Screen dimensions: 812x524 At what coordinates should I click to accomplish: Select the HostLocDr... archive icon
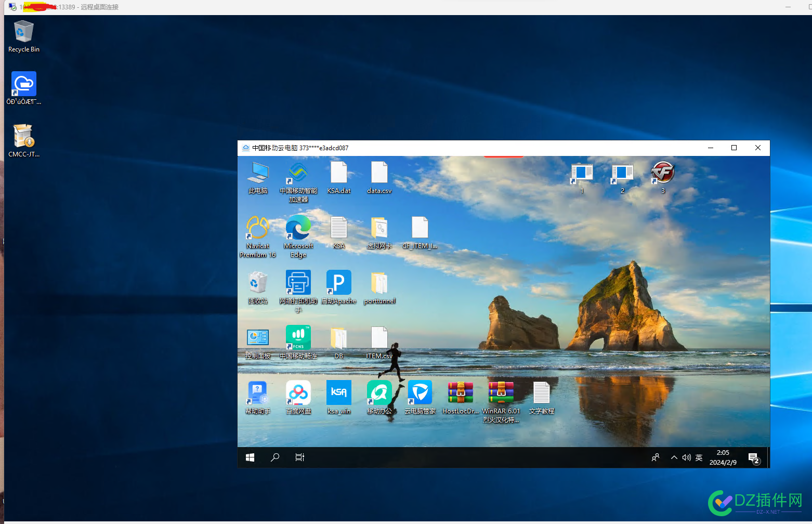click(x=461, y=394)
